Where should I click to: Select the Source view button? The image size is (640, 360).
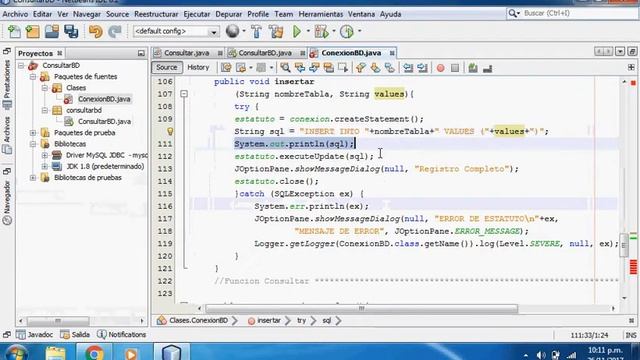coord(167,67)
